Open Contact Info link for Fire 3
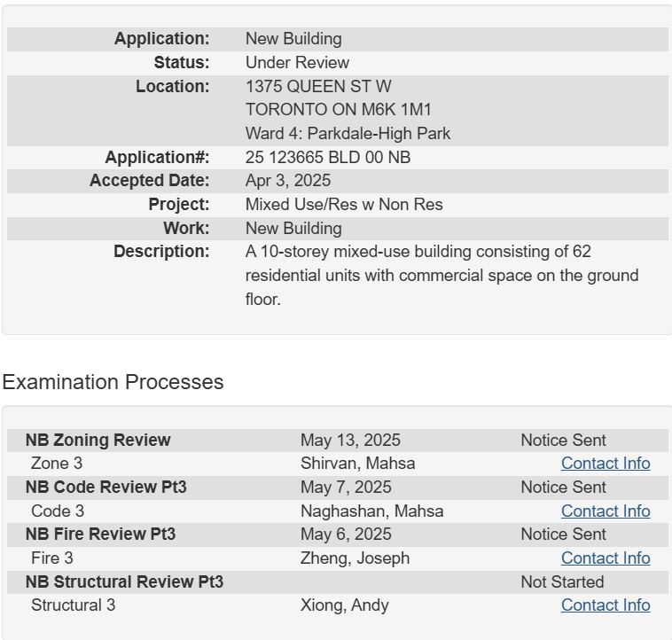The image size is (672, 640). coord(606,558)
